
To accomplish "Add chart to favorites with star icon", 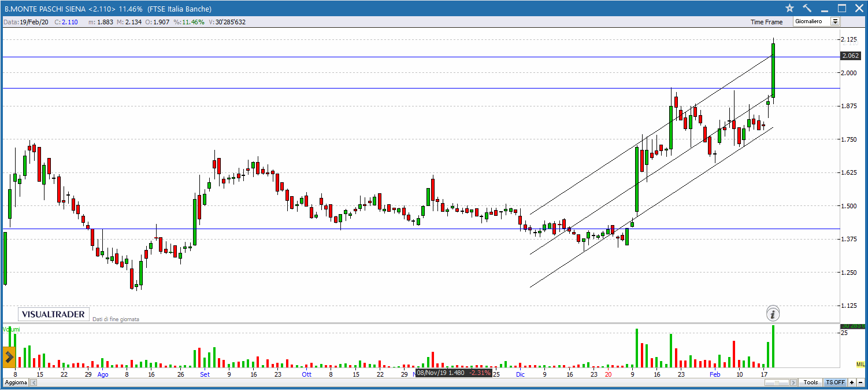I will 790,8.
